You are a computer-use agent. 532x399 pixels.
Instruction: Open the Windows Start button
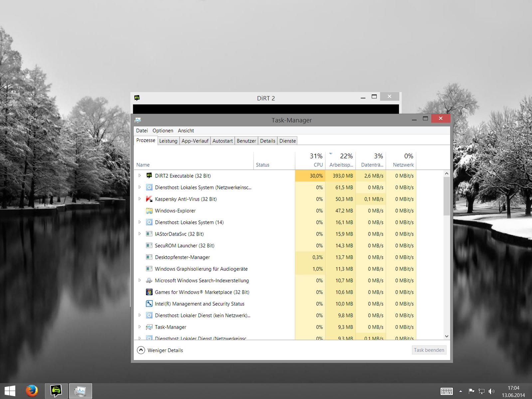click(x=10, y=391)
